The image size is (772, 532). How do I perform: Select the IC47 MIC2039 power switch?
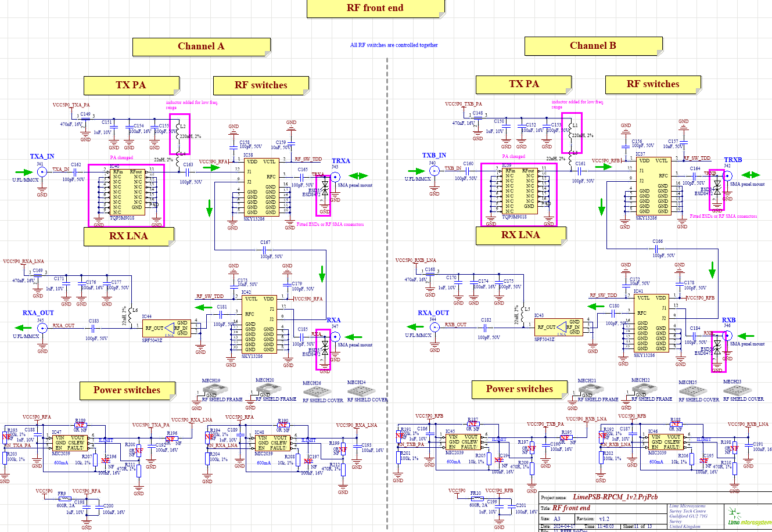coord(69,443)
